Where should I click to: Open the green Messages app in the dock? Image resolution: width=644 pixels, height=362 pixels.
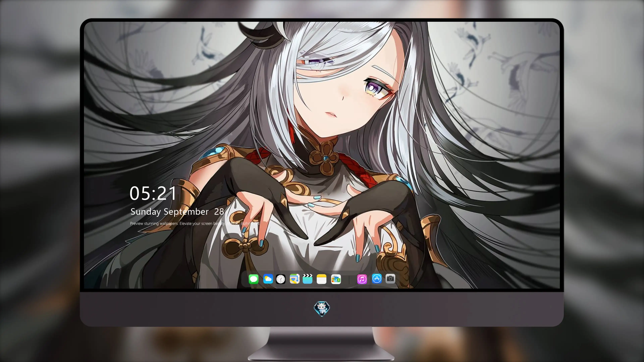[x=254, y=279]
